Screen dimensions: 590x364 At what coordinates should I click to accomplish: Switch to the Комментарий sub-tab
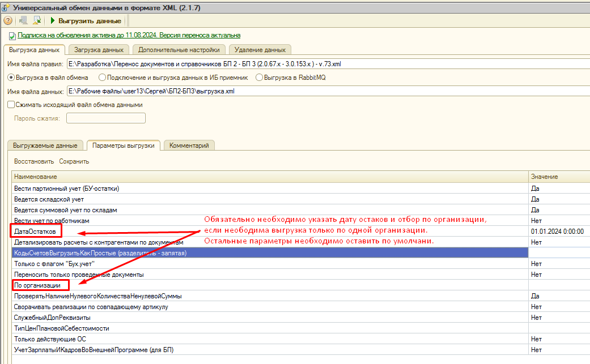click(x=189, y=145)
